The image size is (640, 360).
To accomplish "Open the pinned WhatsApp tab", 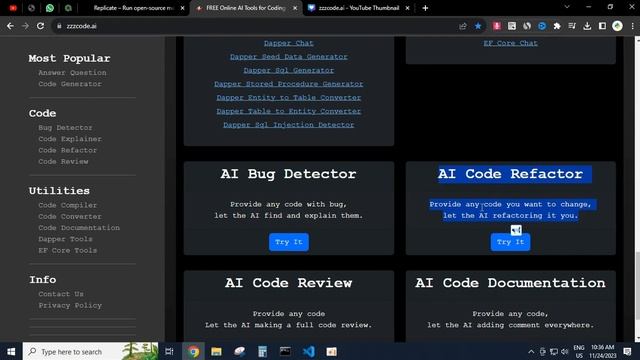I will [50, 8].
